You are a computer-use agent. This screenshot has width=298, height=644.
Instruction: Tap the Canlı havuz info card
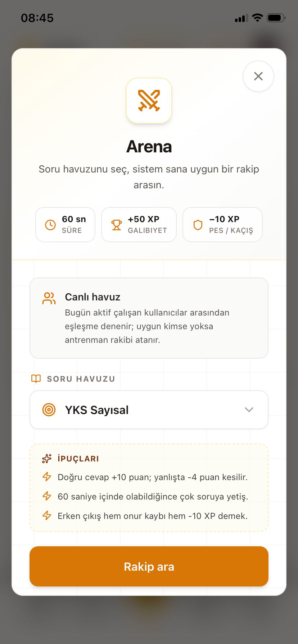pyautogui.click(x=149, y=318)
